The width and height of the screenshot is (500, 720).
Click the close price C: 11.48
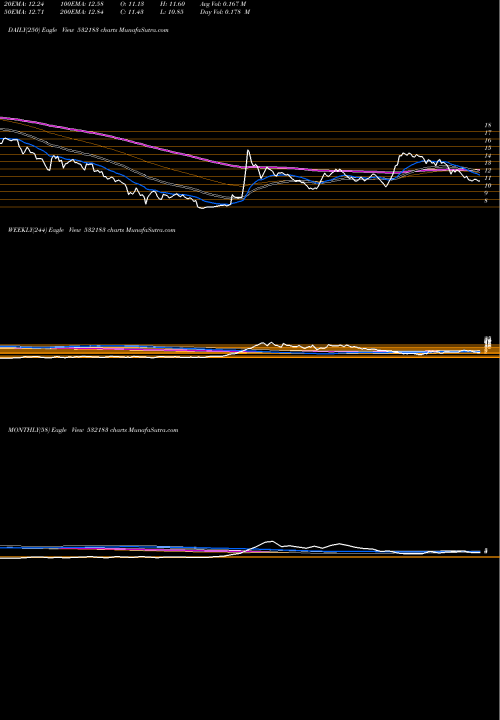pos(133,12)
